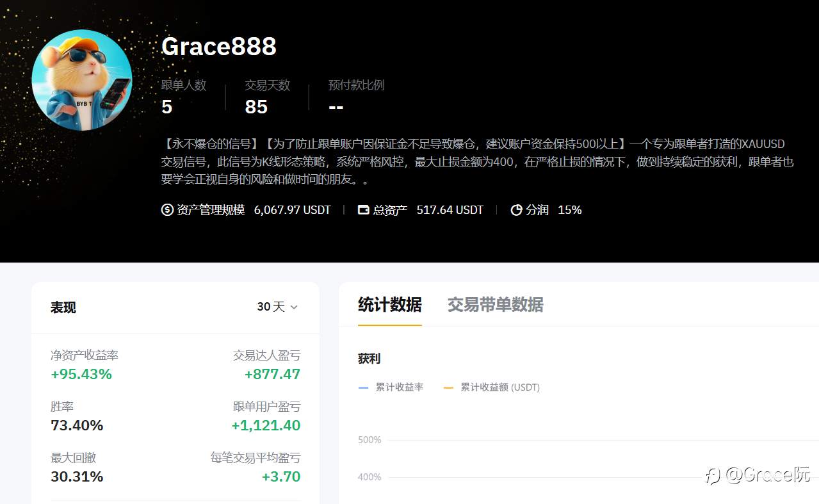Click the Grace888 hamster avatar
The height and width of the screenshot is (504, 819).
(82, 80)
